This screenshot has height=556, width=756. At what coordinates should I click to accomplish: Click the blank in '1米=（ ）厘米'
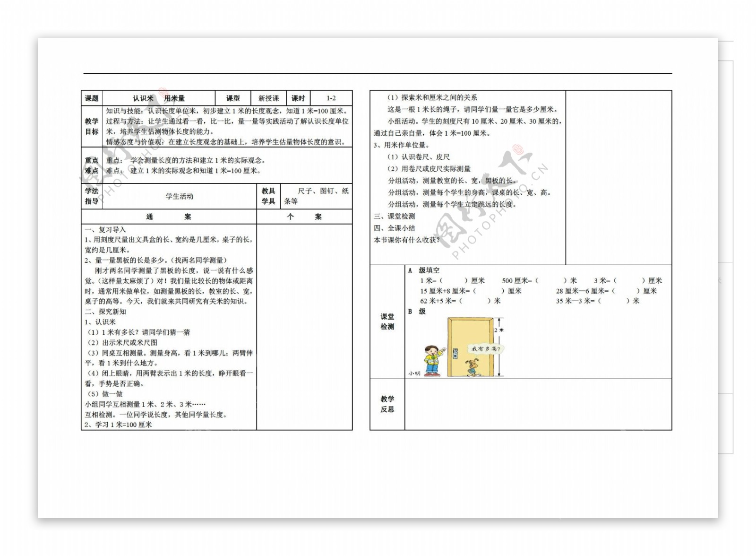tap(453, 281)
